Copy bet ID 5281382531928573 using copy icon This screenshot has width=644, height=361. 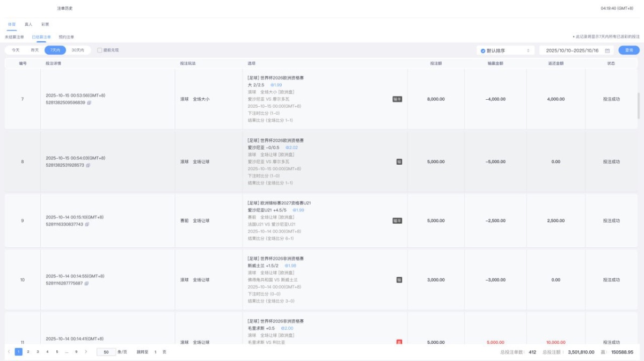click(x=88, y=165)
